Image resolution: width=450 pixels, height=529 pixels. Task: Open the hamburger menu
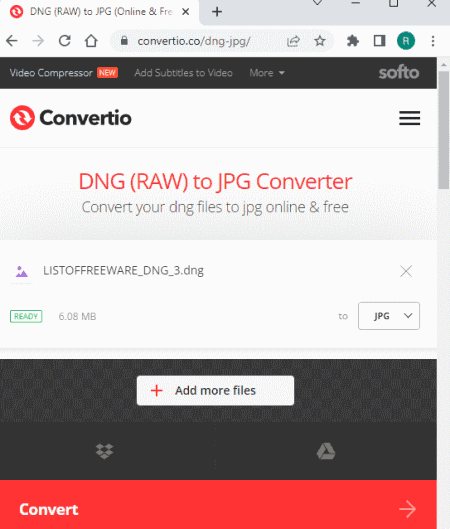[410, 118]
